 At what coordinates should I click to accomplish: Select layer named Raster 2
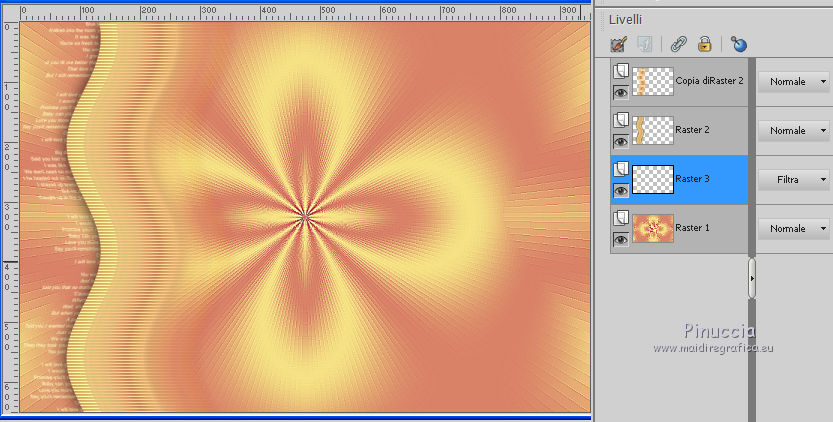point(692,130)
